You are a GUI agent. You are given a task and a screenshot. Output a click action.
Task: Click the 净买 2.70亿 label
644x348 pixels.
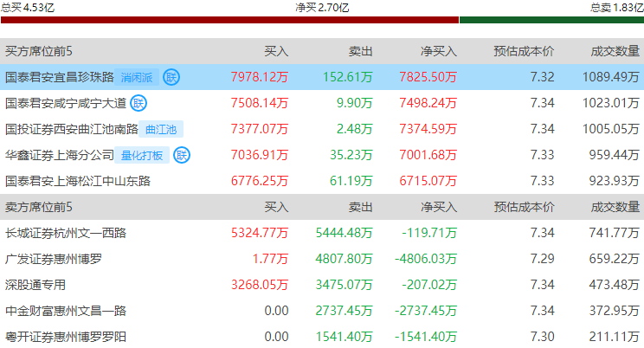(322, 8)
